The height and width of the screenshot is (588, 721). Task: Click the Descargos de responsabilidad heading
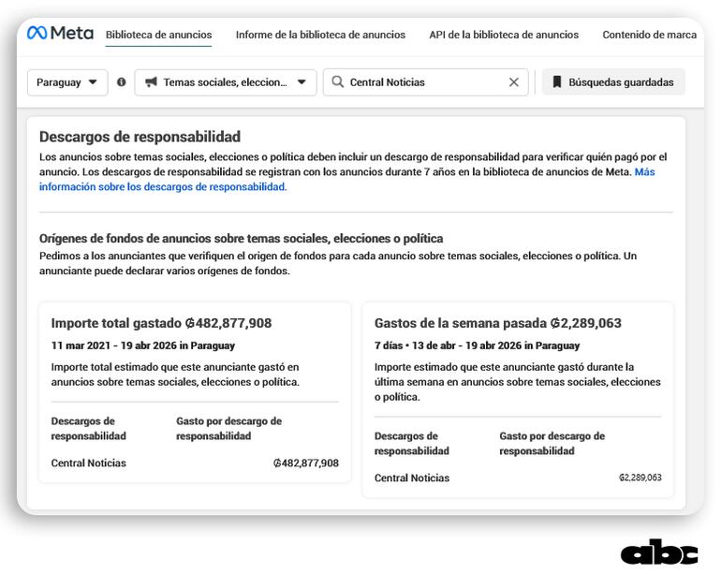(140, 137)
